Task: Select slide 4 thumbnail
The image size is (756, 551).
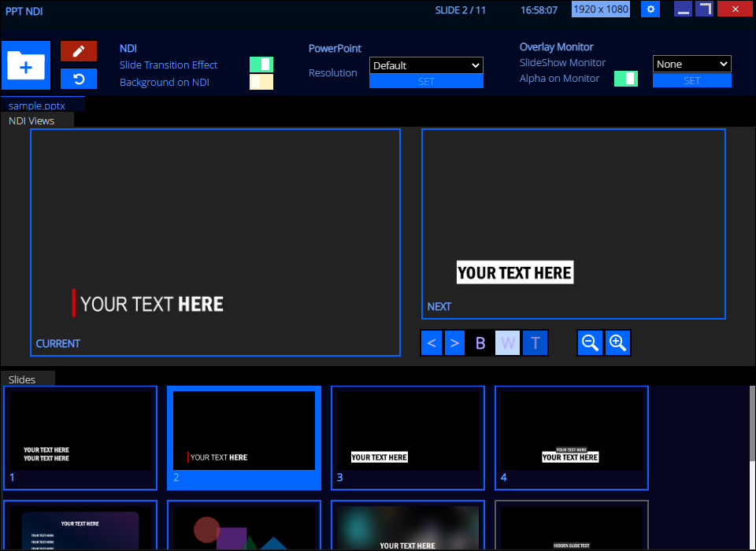Action: [x=572, y=438]
